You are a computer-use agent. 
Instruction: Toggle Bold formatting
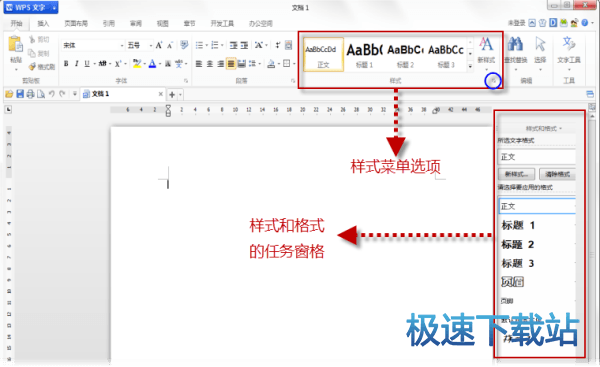click(66, 64)
